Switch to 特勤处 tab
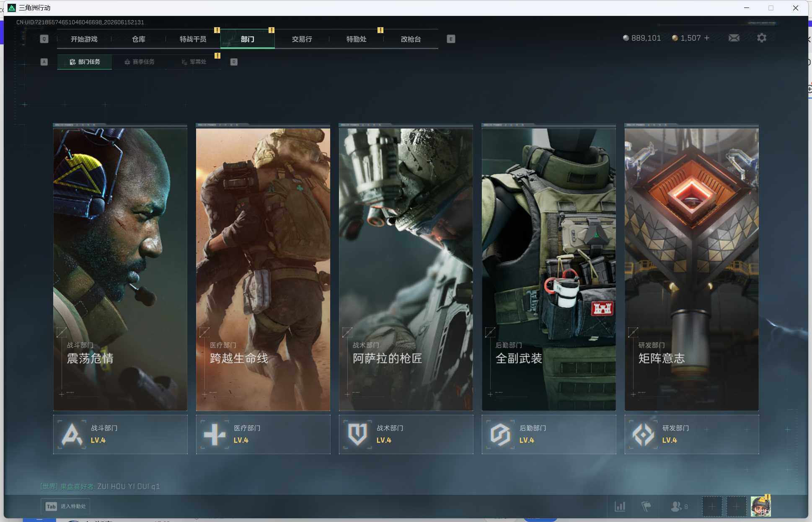 356,39
